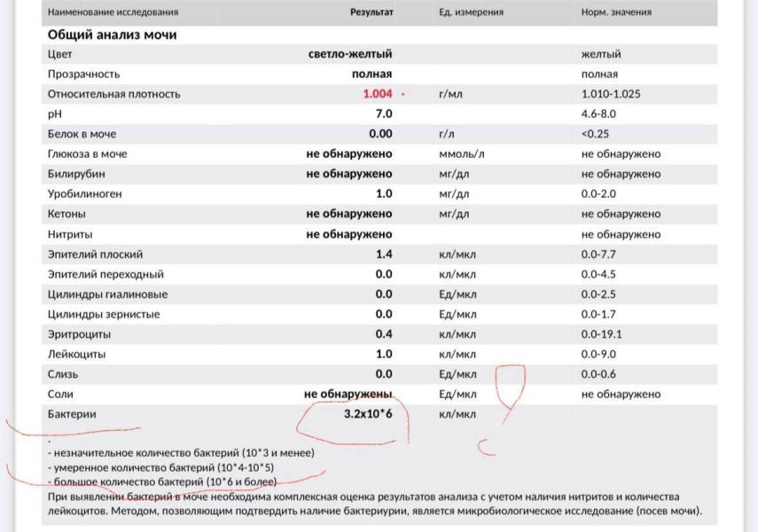758x532 pixels.
Task: Click the 'Результат' column header
Action: coord(371,12)
